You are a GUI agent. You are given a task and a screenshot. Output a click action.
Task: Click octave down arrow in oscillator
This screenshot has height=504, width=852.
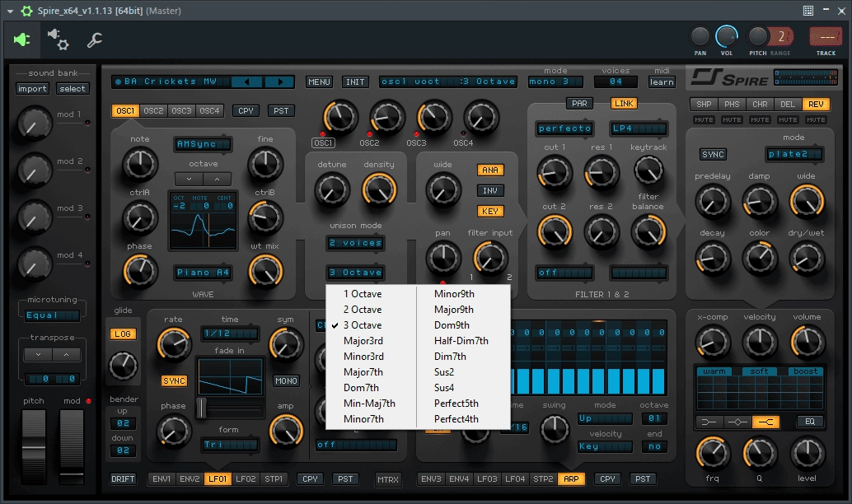pos(189,179)
